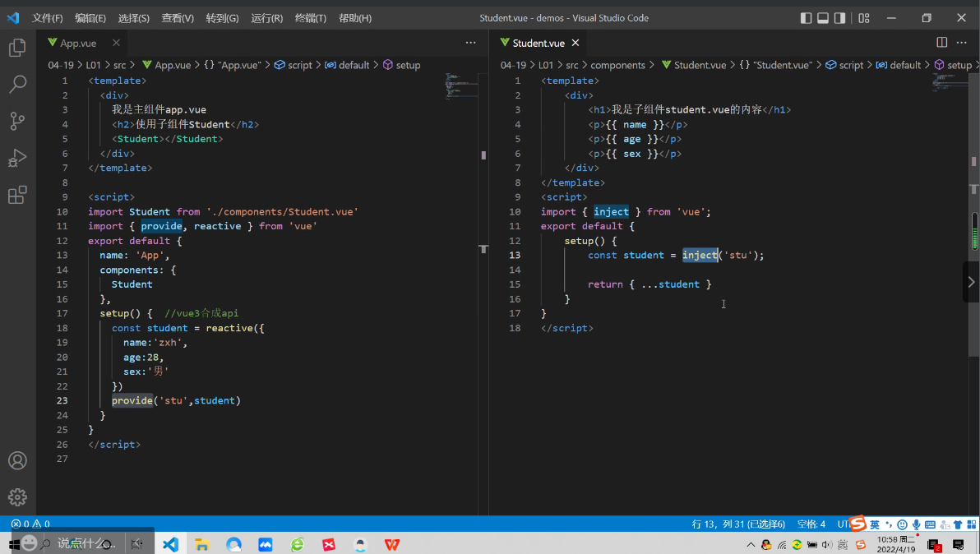Screen dimensions: 980x554
Task: Close the Student.vue tab
Action: point(576,43)
